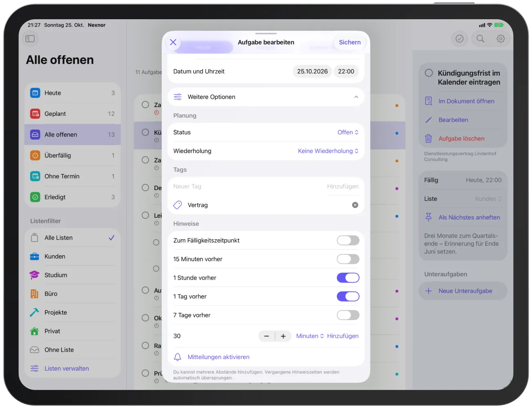Click the document icon beside Im Dokument öffnen
Screen dimensions: 532x408
pyautogui.click(x=428, y=101)
